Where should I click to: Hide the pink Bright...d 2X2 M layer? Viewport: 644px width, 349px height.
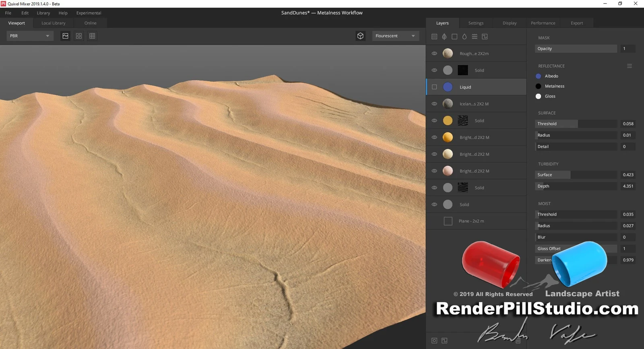coord(434,171)
